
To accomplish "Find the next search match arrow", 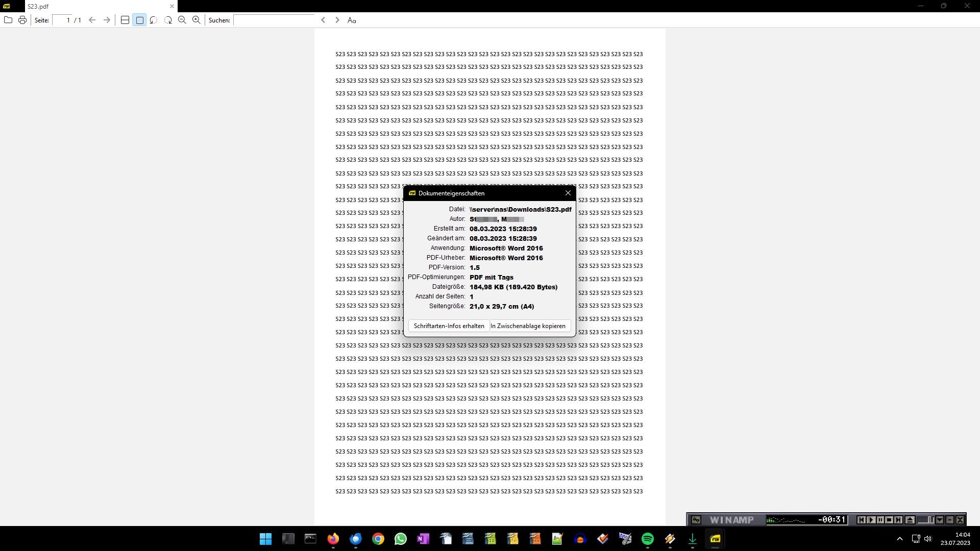I will click(337, 20).
